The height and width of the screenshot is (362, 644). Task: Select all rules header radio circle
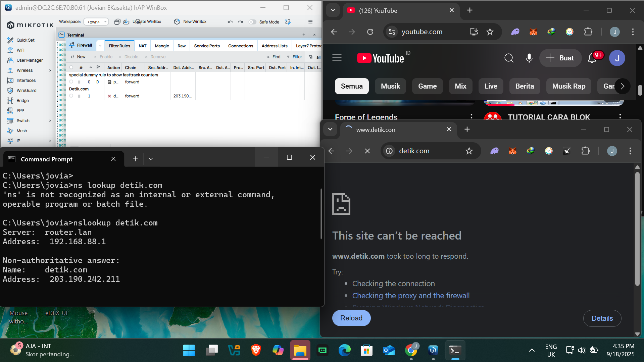[x=71, y=67]
